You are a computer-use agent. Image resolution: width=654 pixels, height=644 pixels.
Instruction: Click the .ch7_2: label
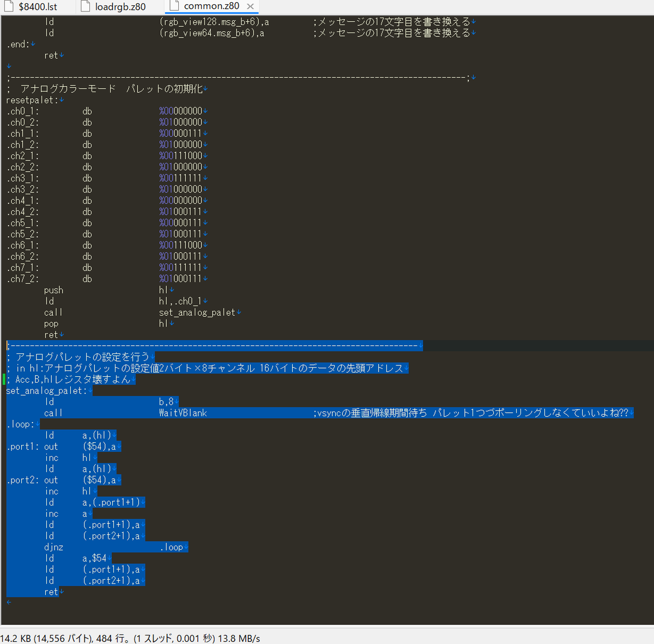23,279
